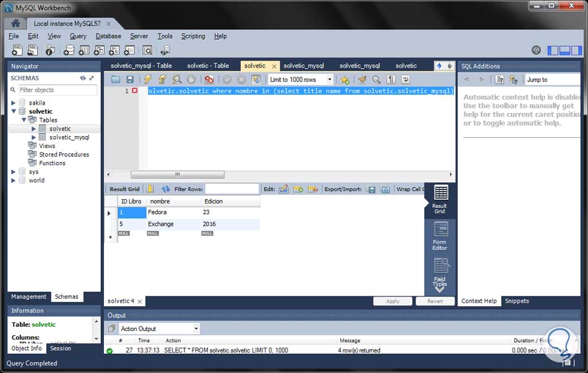Click the Filter objects search field

pos(58,90)
